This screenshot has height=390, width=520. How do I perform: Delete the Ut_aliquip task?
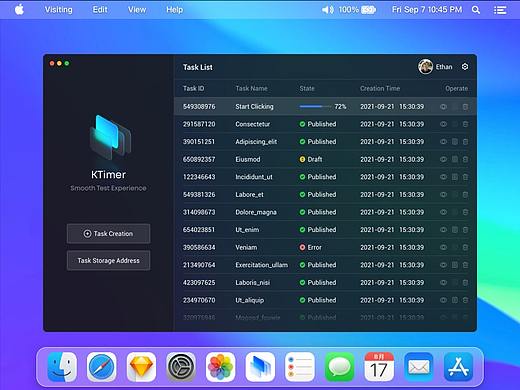pyautogui.click(x=465, y=300)
